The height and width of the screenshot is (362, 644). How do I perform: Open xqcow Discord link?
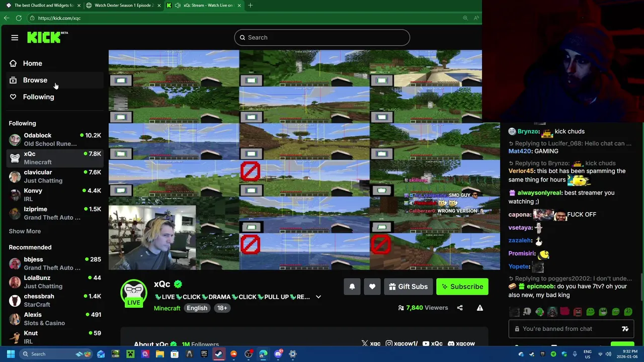[461, 344]
